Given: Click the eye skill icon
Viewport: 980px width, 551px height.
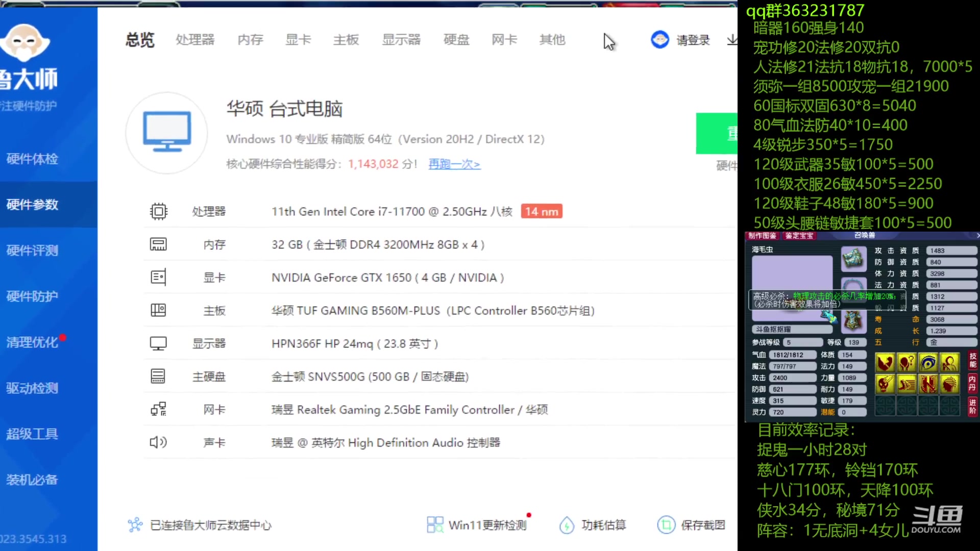Looking at the screenshot, I should (928, 363).
